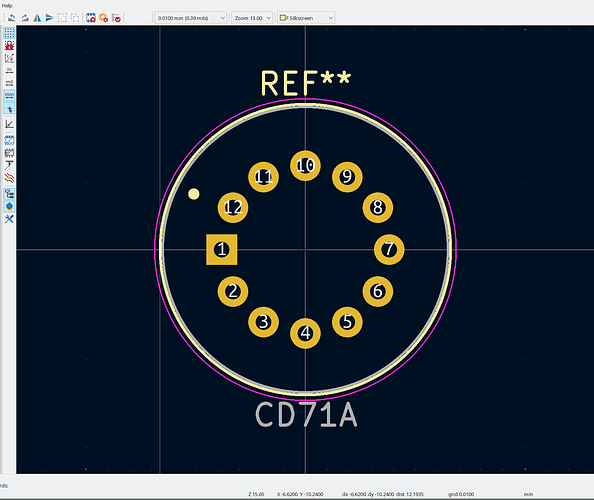Open board setup tools icon
This screenshot has width=594, height=500.
(x=9, y=219)
